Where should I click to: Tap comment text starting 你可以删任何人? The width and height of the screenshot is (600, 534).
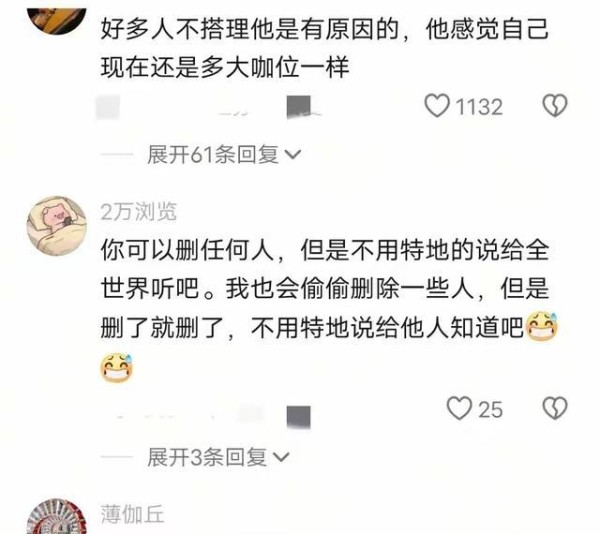coord(328,310)
